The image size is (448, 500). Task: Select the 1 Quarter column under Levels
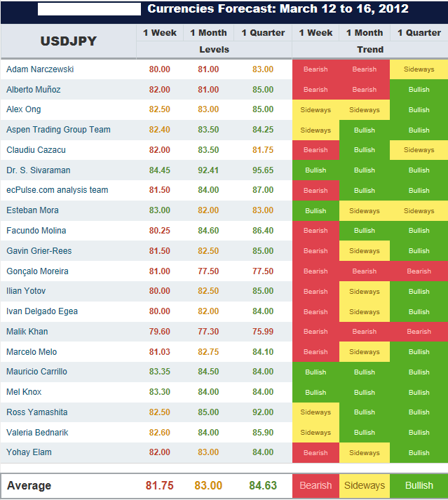point(263,33)
